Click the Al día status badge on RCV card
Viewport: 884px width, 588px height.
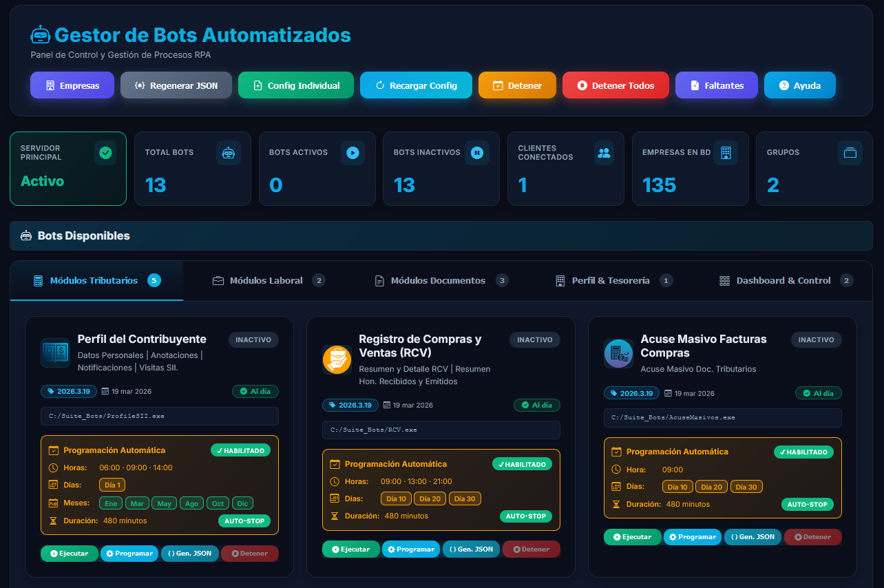pos(537,406)
